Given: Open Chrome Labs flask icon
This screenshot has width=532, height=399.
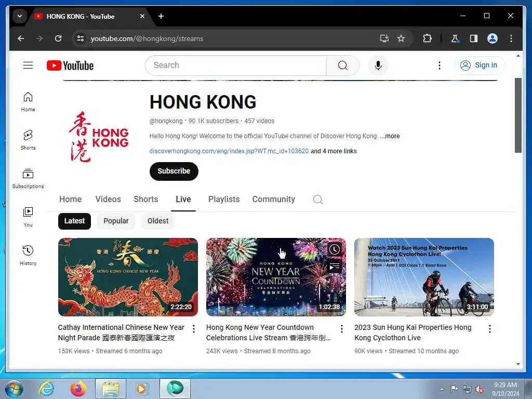Looking at the screenshot, I should tap(455, 38).
